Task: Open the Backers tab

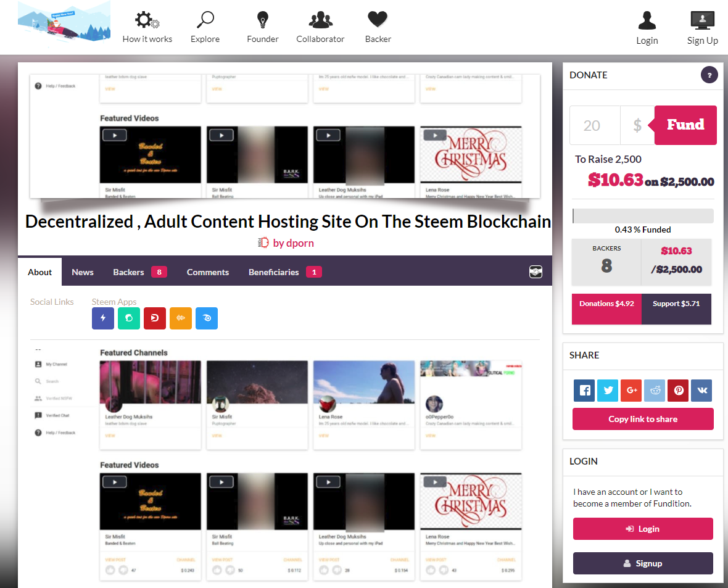Action: click(x=140, y=271)
